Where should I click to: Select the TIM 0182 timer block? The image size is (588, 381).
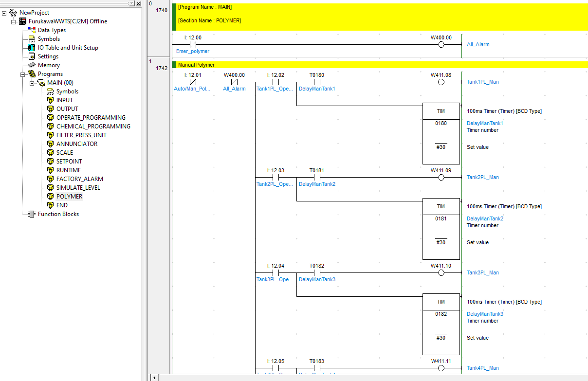[441, 324]
